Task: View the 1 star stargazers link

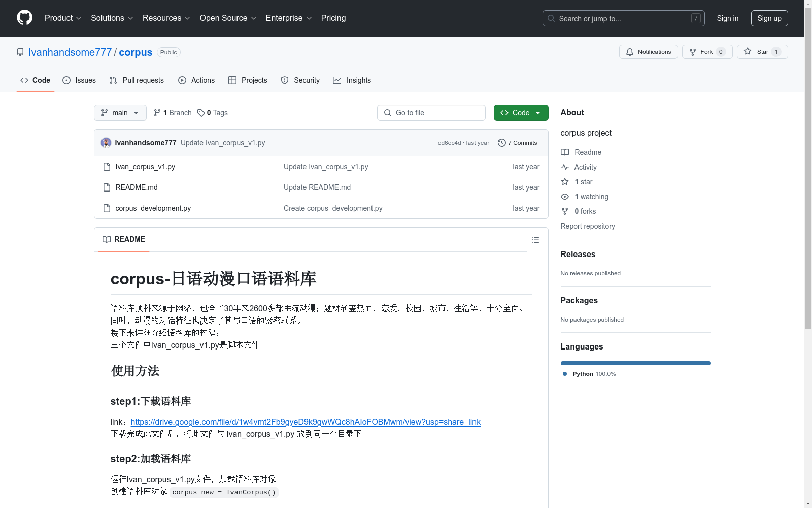Action: (577, 182)
